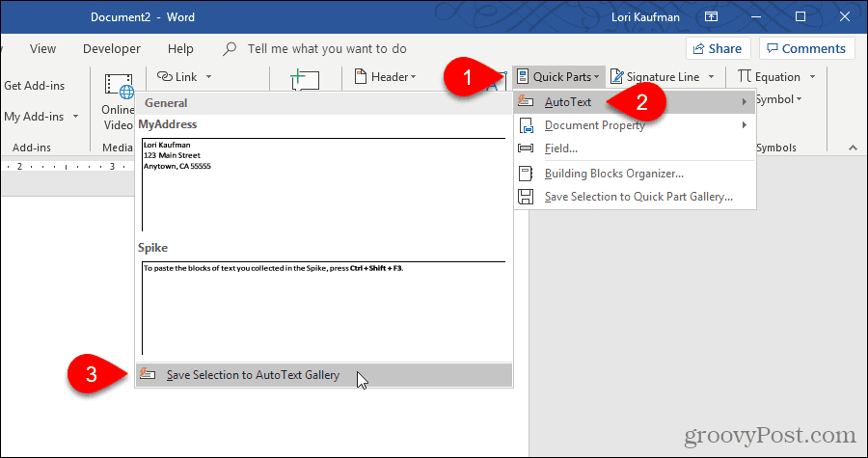The height and width of the screenshot is (458, 868).
Task: Open Building Blocks Organizer...
Action: [x=635, y=174]
